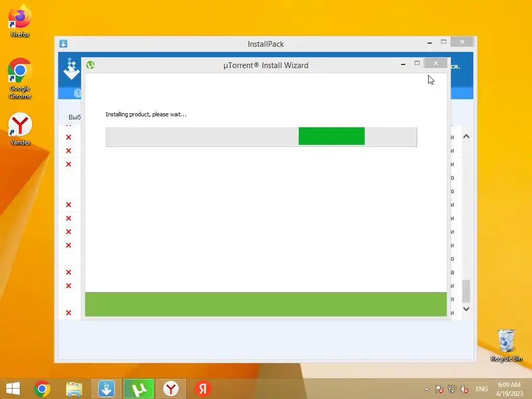The height and width of the screenshot is (399, 532).
Task: Click the InstallPack down-arrow logo
Action: pyautogui.click(x=71, y=69)
